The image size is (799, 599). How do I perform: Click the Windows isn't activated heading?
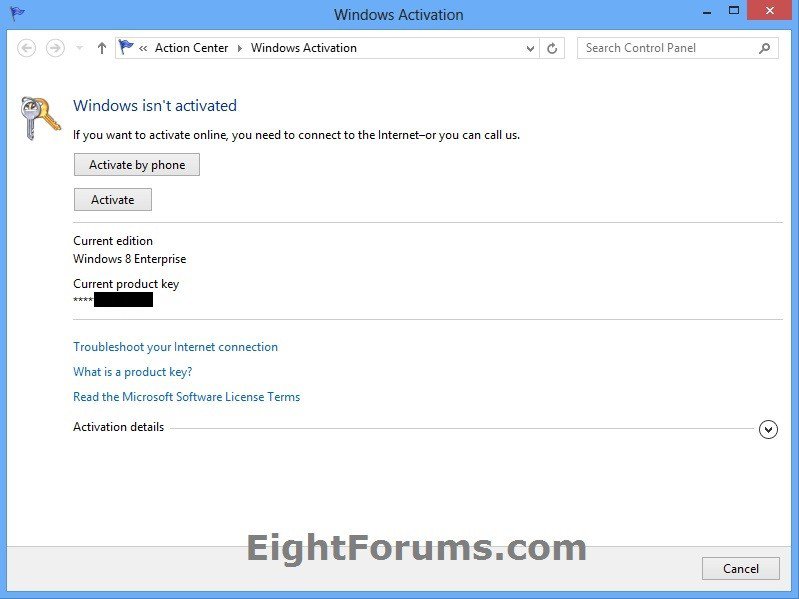click(x=155, y=105)
